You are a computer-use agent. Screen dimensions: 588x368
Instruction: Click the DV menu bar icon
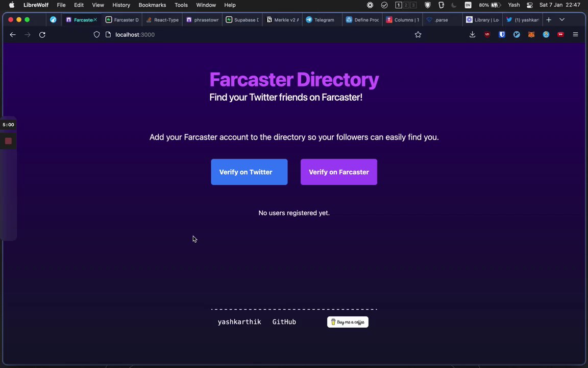pos(468,5)
